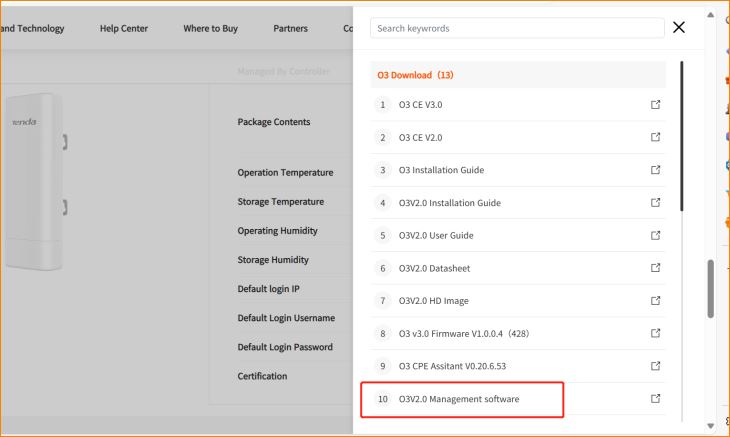730x437 pixels.
Task: Open external link icon for O3 CE V2.0
Action: [656, 137]
